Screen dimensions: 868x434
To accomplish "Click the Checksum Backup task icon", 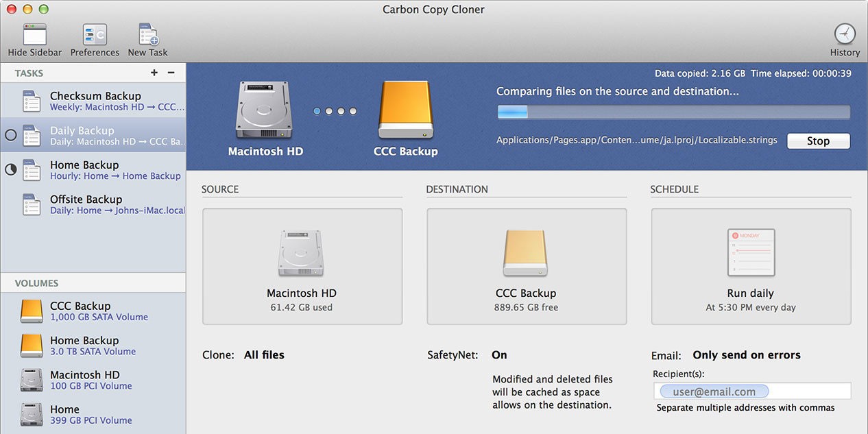I will point(32,101).
